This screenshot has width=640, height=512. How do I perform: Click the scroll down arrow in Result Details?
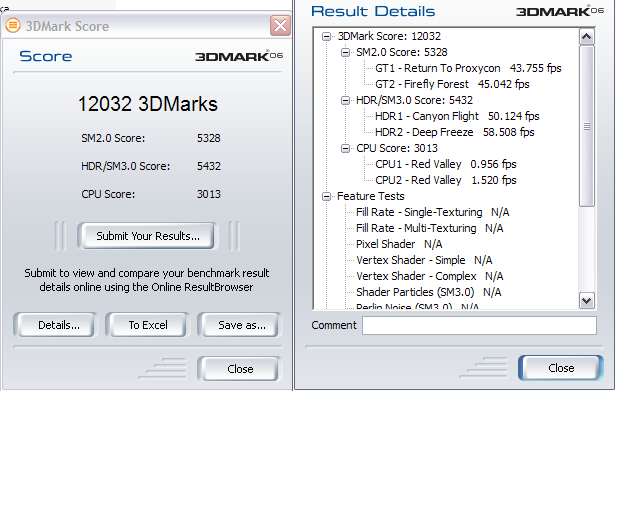[x=587, y=301]
